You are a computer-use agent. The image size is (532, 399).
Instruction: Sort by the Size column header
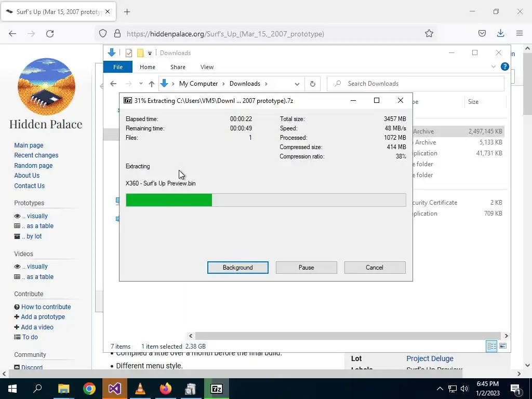coord(473,102)
